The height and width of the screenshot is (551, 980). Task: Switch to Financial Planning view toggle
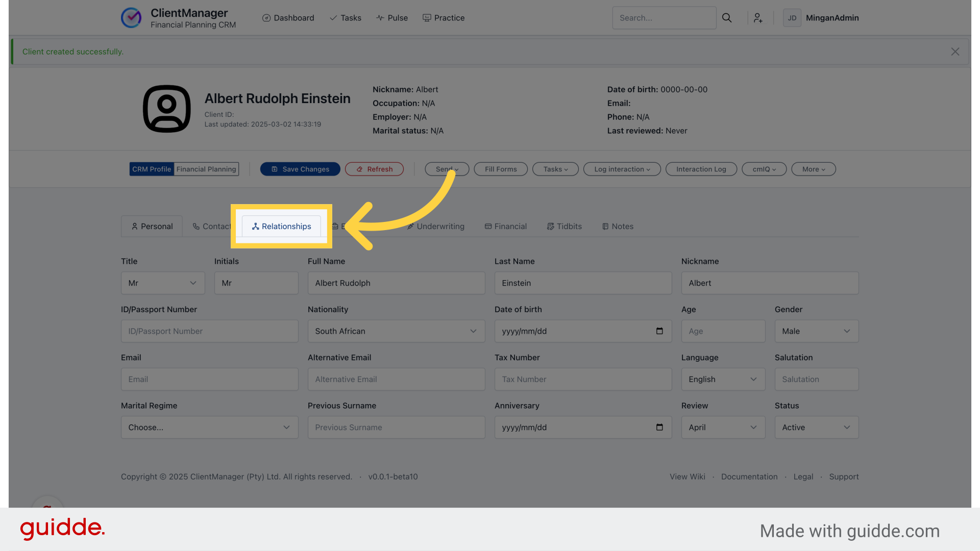pyautogui.click(x=206, y=169)
